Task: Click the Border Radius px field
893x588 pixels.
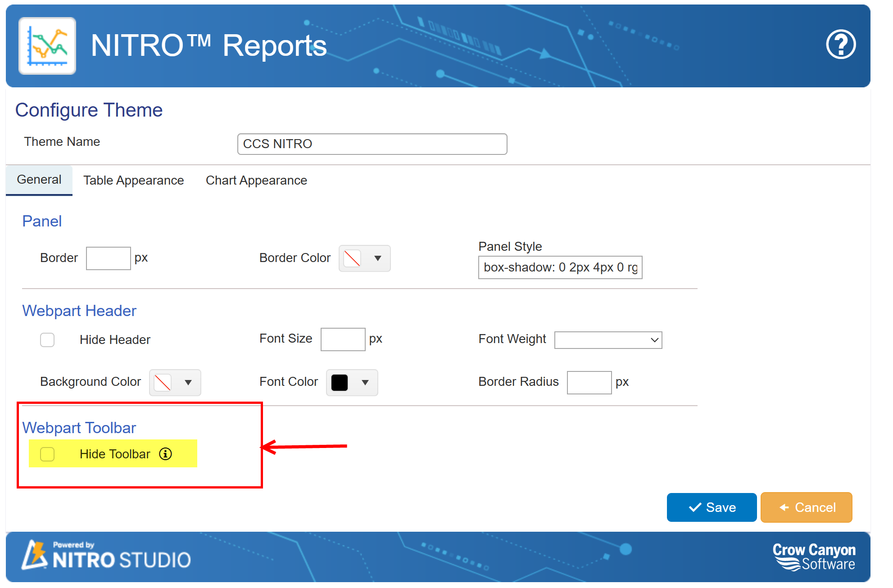Action: [x=589, y=383]
